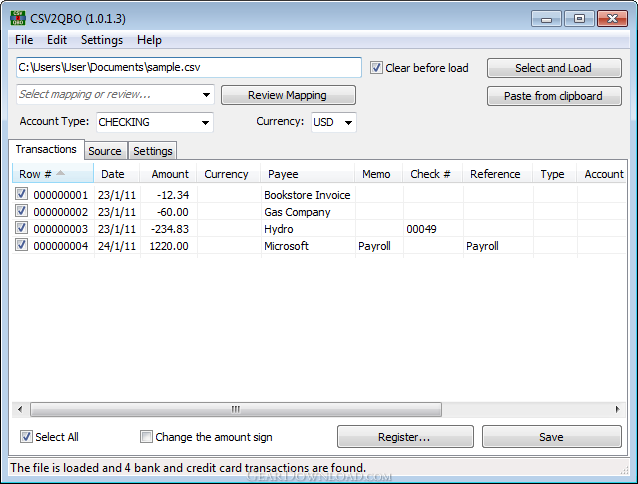Screen dimensions: 638x484
Task: Switch to the Transactions tab
Action: [46, 149]
